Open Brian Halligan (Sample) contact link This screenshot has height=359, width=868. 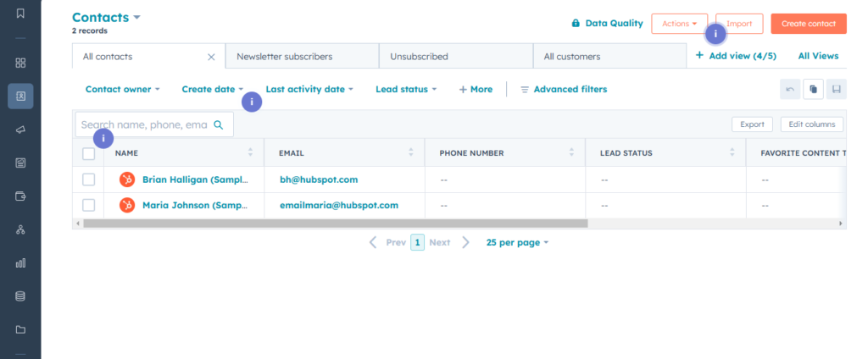coord(196,179)
